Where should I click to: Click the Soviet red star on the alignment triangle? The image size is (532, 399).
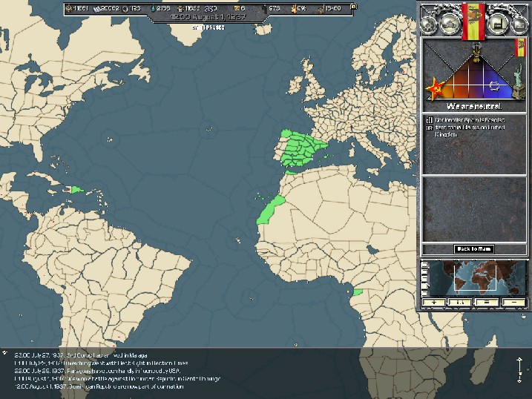435,88
